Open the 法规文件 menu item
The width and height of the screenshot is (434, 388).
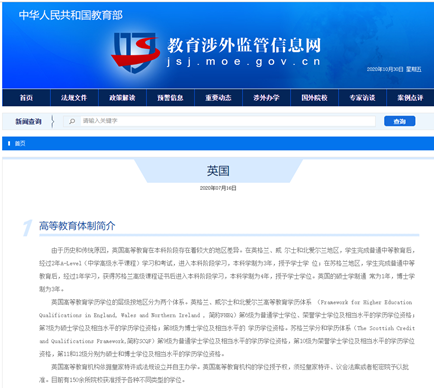click(x=74, y=98)
